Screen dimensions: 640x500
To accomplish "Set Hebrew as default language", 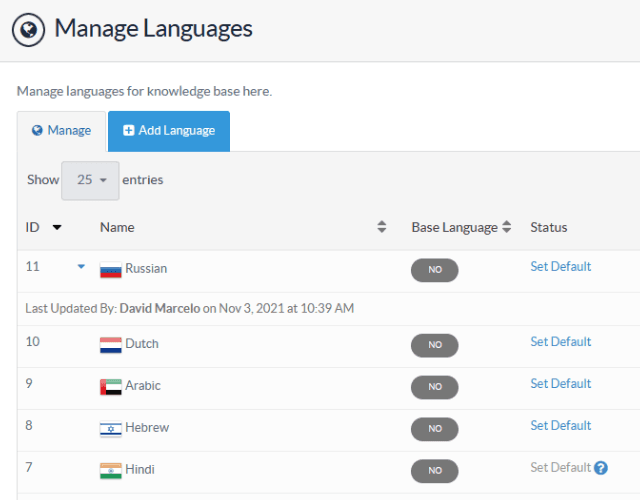I will (560, 426).
